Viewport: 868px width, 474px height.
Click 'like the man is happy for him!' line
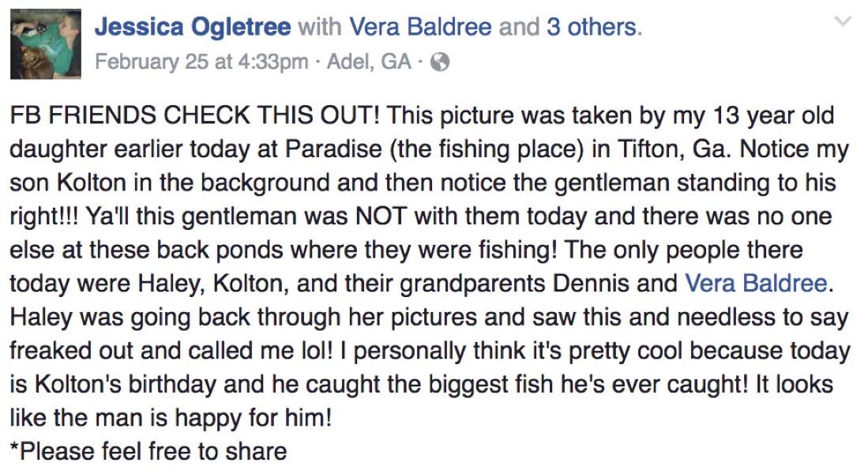[171, 418]
